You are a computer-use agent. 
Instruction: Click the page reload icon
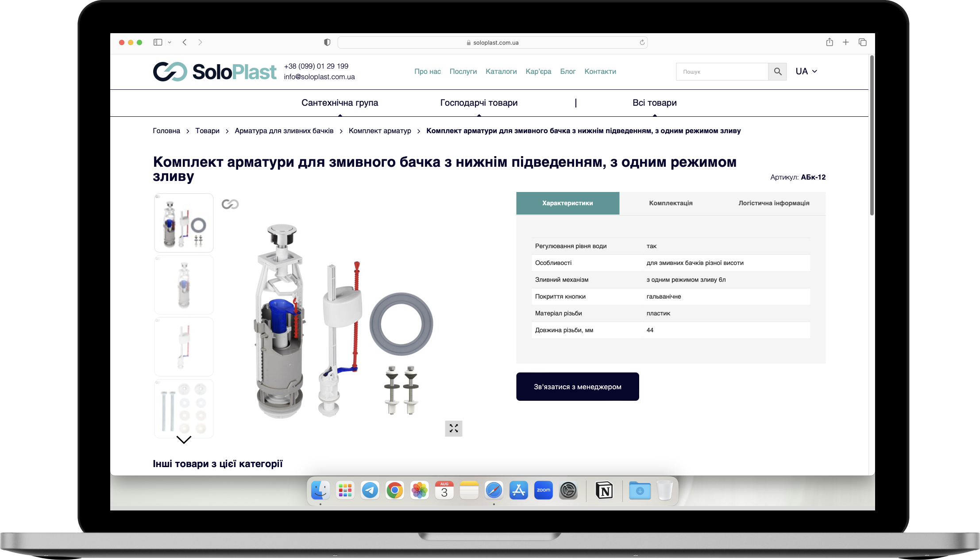click(642, 42)
